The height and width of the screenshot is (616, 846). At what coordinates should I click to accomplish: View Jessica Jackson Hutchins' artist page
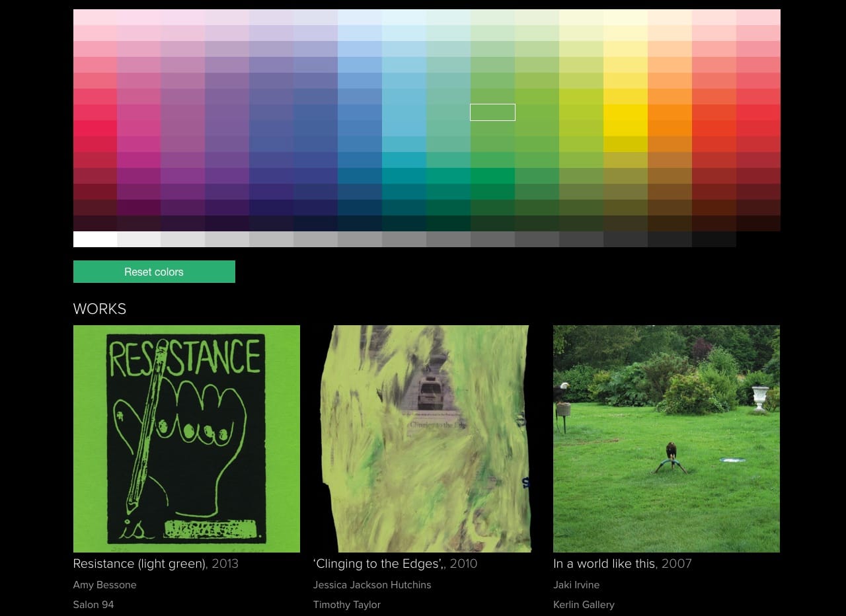(372, 585)
